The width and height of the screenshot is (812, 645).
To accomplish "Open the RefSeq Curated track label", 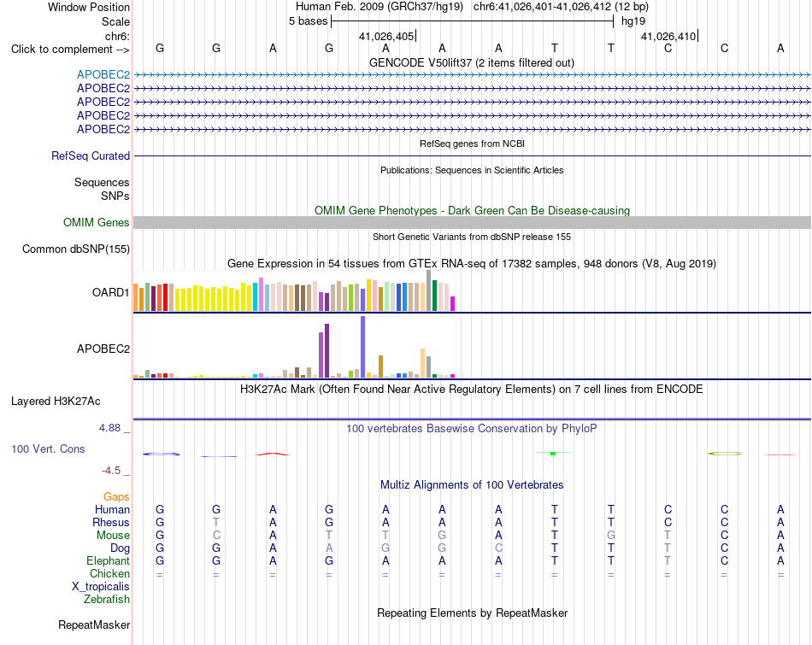I will (90, 155).
